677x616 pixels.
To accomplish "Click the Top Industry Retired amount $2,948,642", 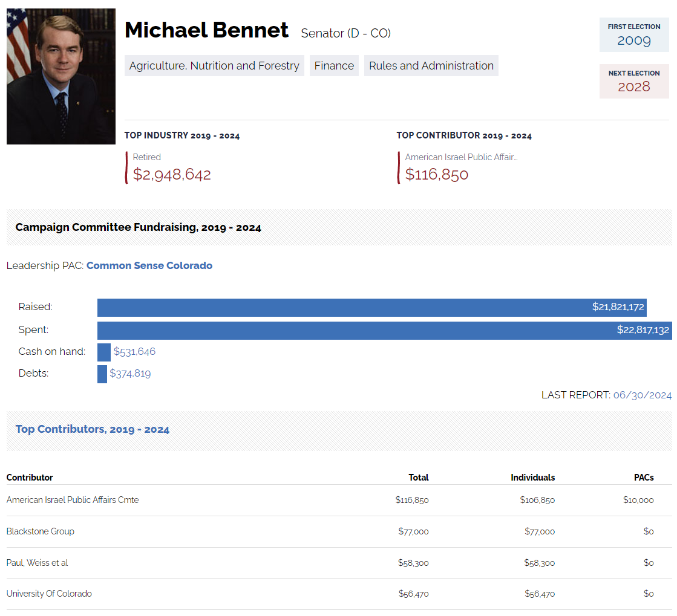I will 172,175.
